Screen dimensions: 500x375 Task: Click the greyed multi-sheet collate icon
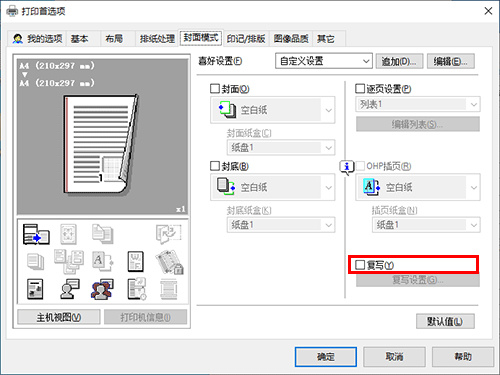coord(69,262)
